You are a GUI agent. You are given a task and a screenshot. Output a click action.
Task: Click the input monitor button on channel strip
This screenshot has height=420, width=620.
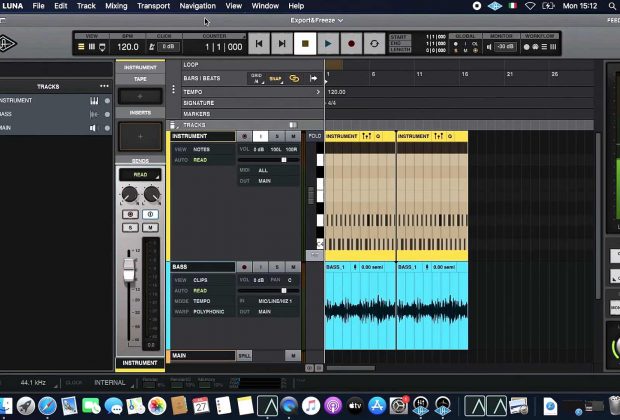tap(150, 214)
